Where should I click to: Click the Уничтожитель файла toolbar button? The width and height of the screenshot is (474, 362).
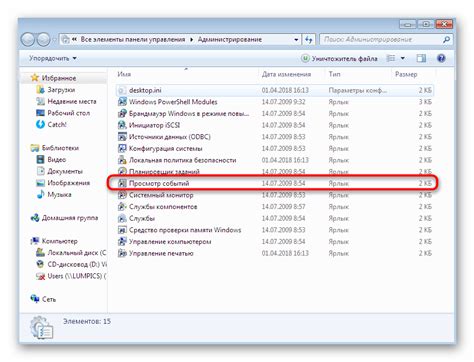click(339, 58)
